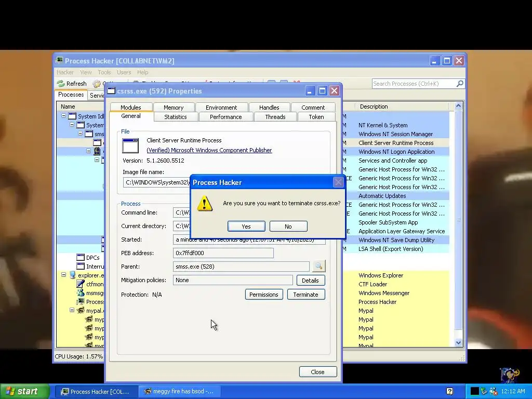
Task: Click the System Idle Process icon
Action: tap(72, 116)
